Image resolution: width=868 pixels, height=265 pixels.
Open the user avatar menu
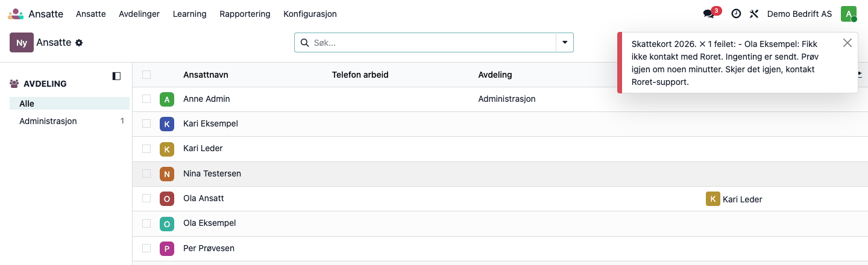pos(849,14)
